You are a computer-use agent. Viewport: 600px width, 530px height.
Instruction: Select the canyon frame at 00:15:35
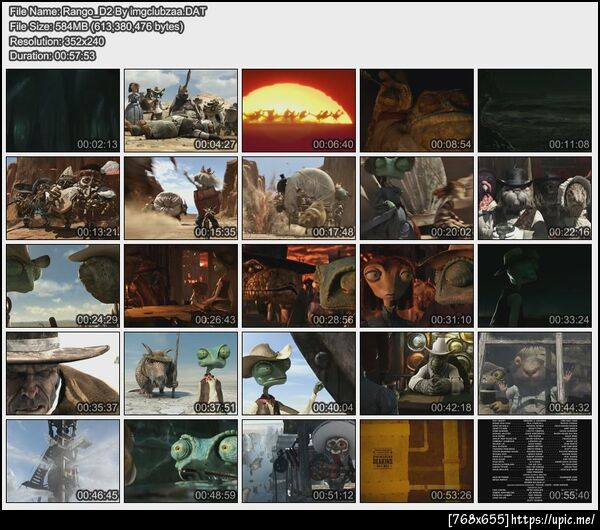point(181,198)
